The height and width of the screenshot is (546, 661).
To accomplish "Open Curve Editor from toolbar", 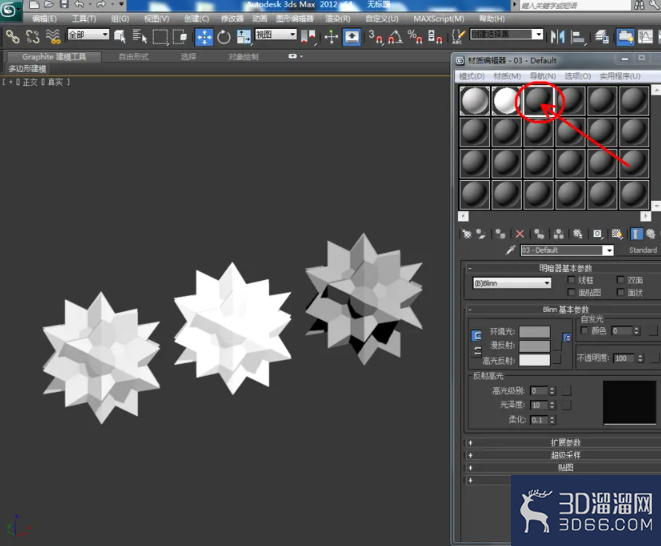I will tap(645, 37).
